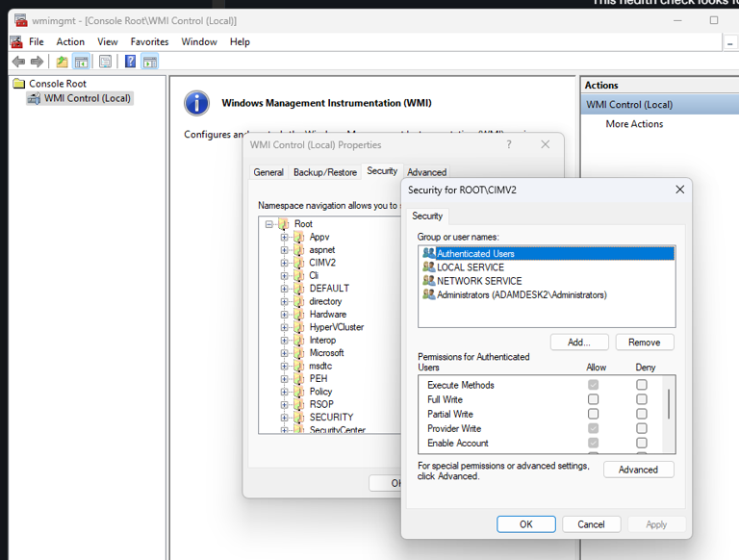
Task: Collapse the Root namespace node
Action: coord(269,224)
